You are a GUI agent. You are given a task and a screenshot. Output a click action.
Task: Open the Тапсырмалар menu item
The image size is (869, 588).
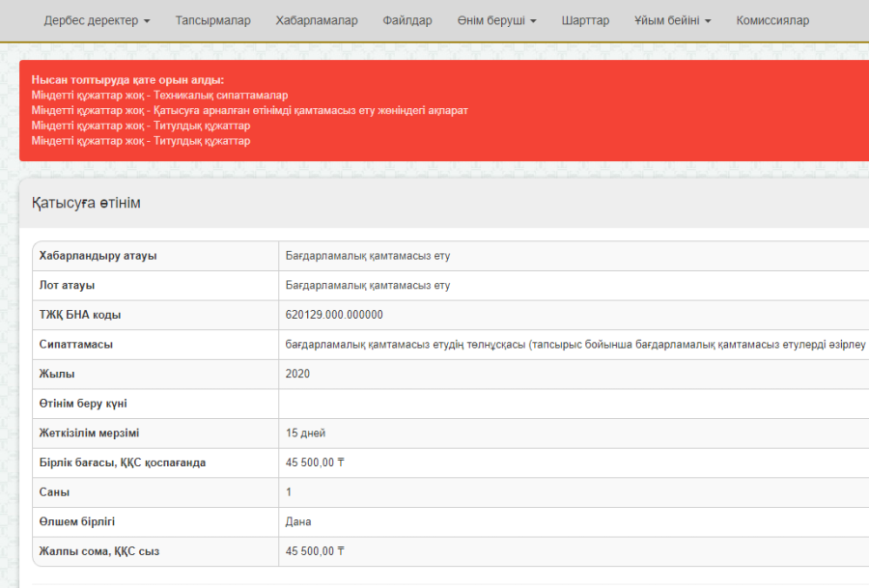click(x=212, y=20)
